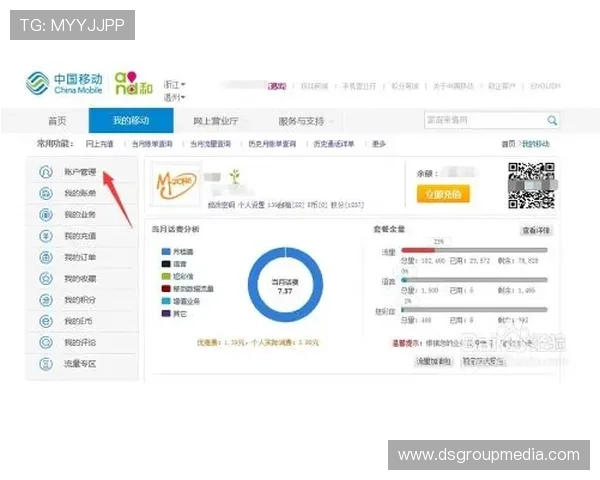Click the China Mobile logo
This screenshot has width=600, height=480.
64,83
